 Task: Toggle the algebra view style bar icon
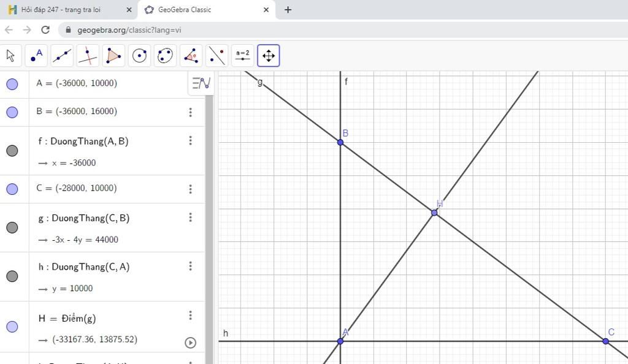pyautogui.click(x=201, y=83)
